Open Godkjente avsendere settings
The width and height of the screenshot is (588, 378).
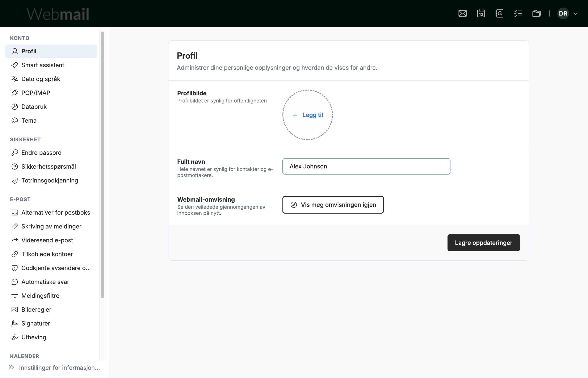(x=51, y=268)
